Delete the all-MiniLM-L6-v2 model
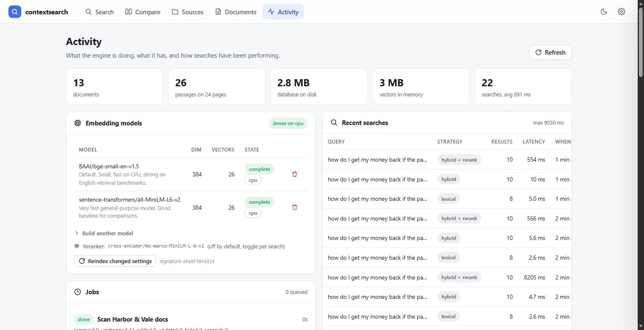644x330 pixels. [x=295, y=208]
